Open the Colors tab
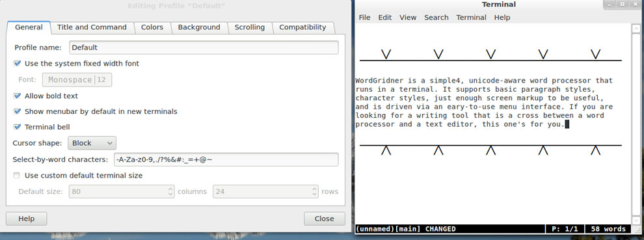 pos(152,27)
